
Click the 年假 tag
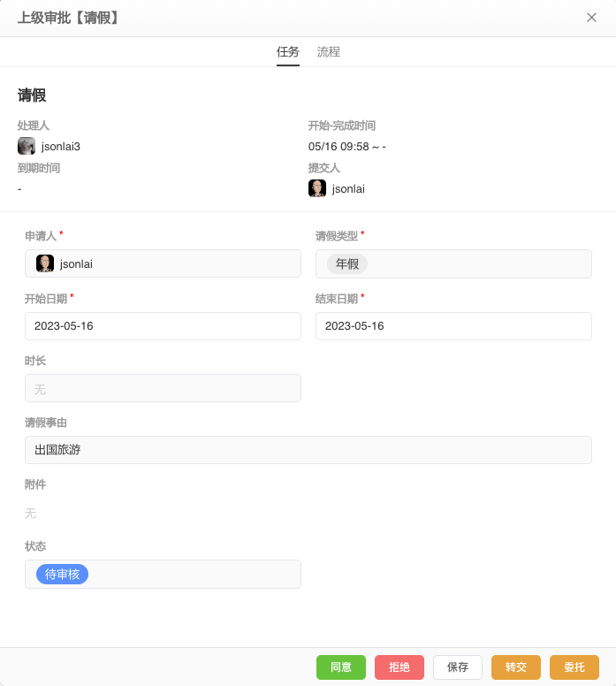pos(347,263)
